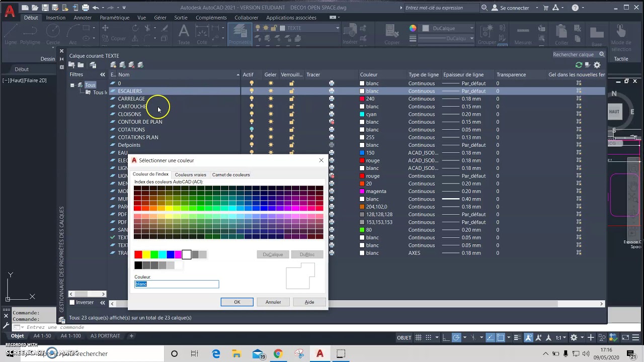
Task: Open the Paramétrique ribbon tab
Action: point(114,18)
